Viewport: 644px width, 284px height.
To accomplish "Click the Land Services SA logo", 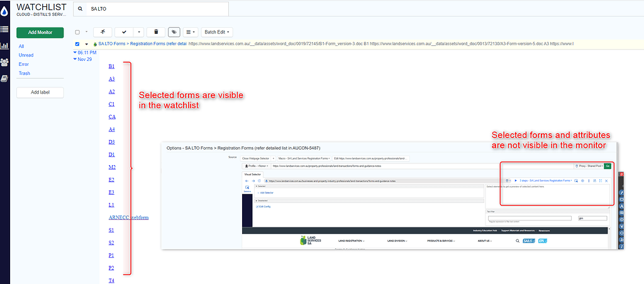I will click(311, 241).
